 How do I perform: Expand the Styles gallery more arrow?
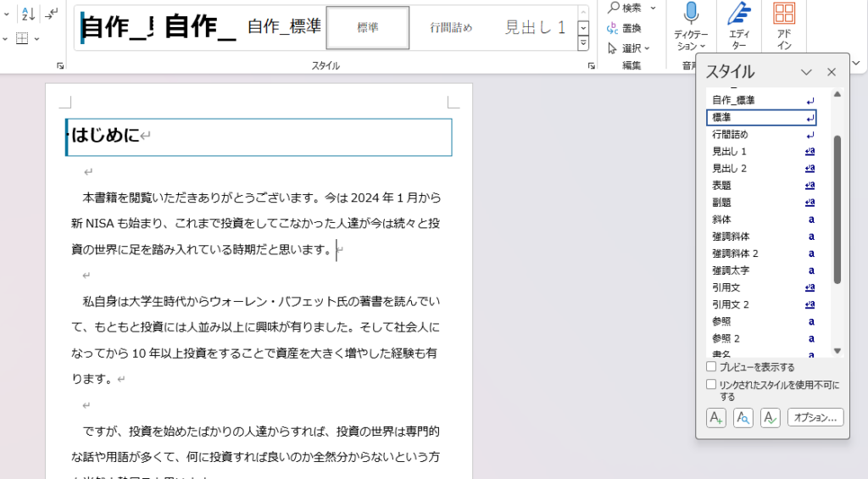(583, 43)
